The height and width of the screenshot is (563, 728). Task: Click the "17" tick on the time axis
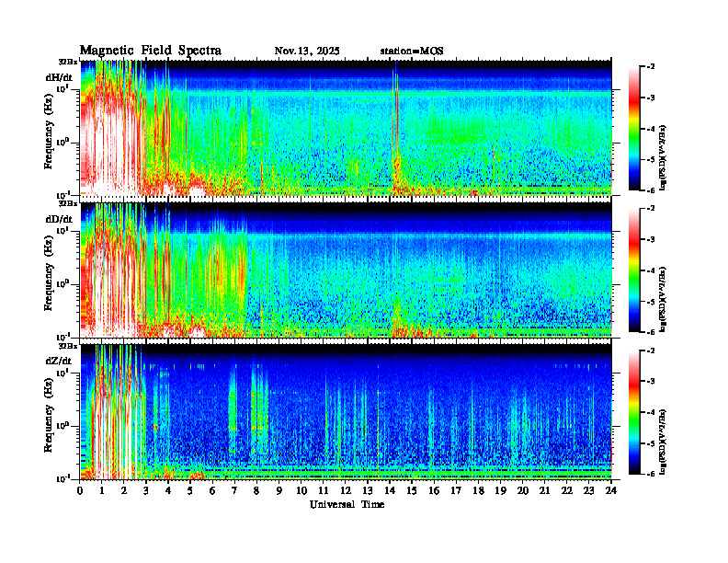click(457, 491)
